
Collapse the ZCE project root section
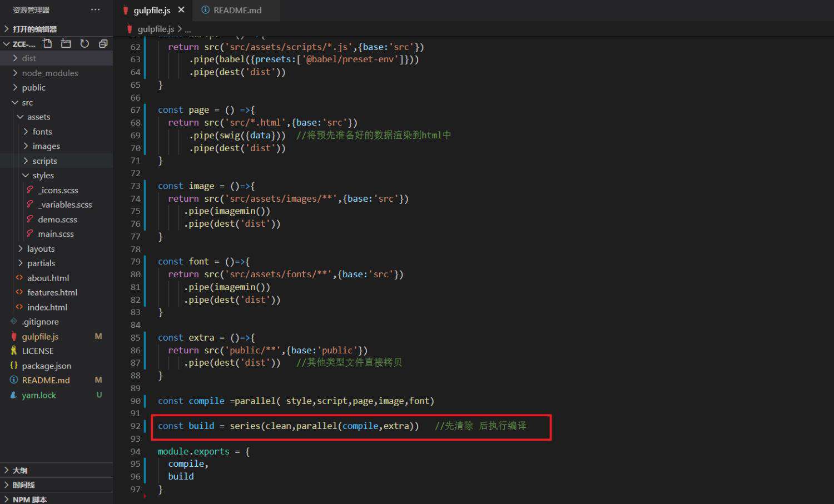pyautogui.click(x=20, y=43)
